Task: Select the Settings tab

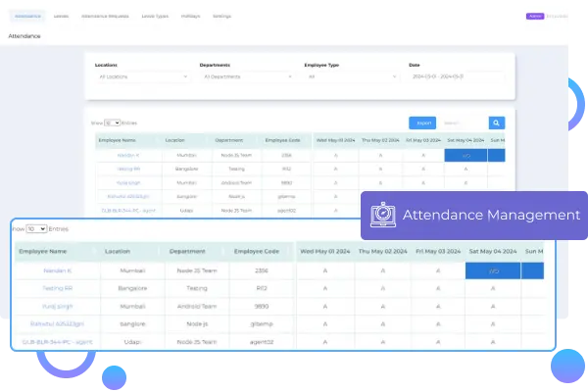Action: point(222,17)
